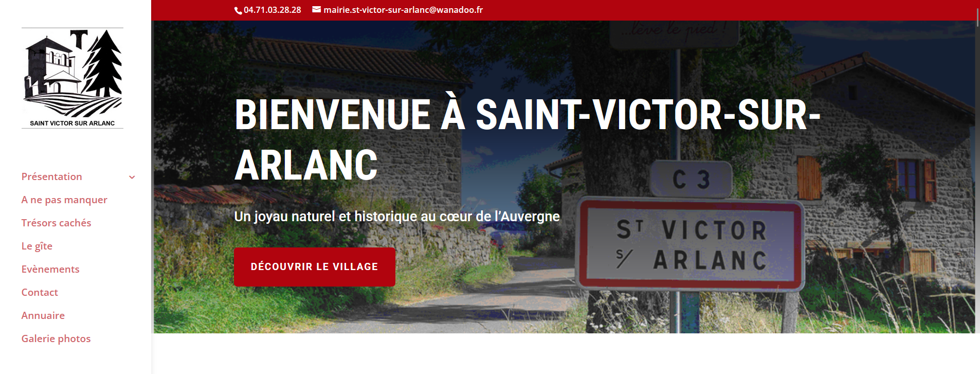Image resolution: width=980 pixels, height=374 pixels.
Task: Click the phone handset icon in top bar
Action: (238, 10)
